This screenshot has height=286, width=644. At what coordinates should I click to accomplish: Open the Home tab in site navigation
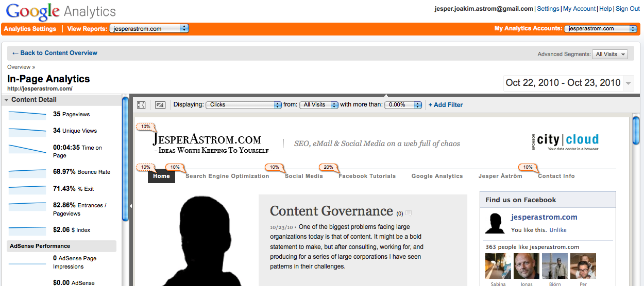pyautogui.click(x=161, y=176)
